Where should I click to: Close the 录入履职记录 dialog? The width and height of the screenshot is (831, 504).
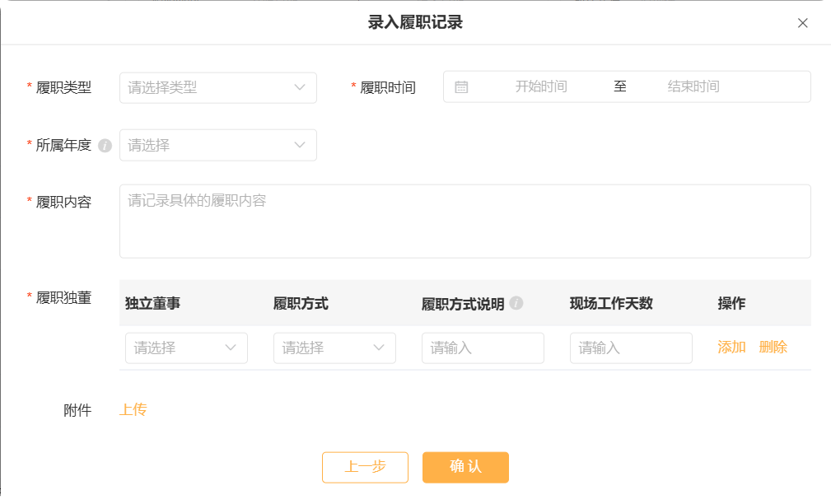tap(802, 23)
